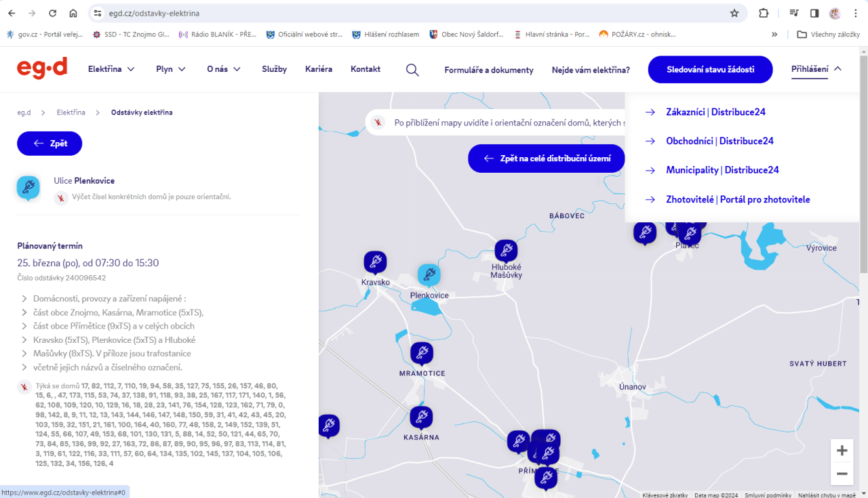Open the site search magnifier icon
Image resolution: width=868 pixels, height=498 pixels.
click(x=412, y=70)
